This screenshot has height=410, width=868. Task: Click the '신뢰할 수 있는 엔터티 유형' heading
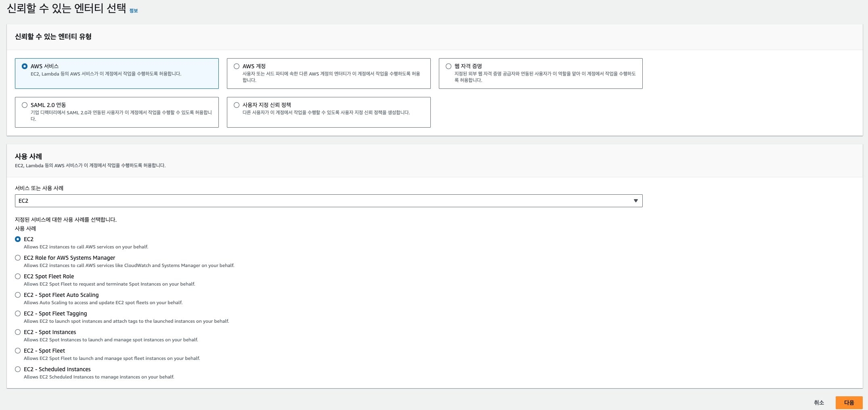[53, 37]
